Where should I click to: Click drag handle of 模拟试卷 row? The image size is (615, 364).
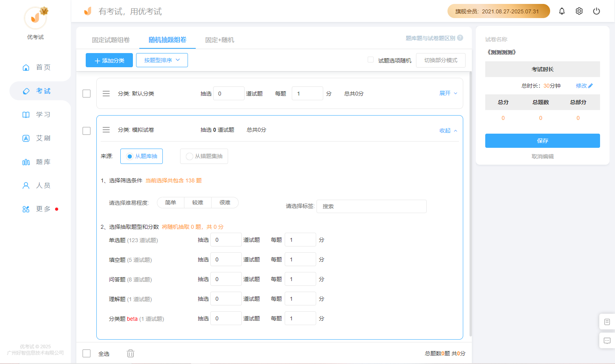click(x=106, y=130)
